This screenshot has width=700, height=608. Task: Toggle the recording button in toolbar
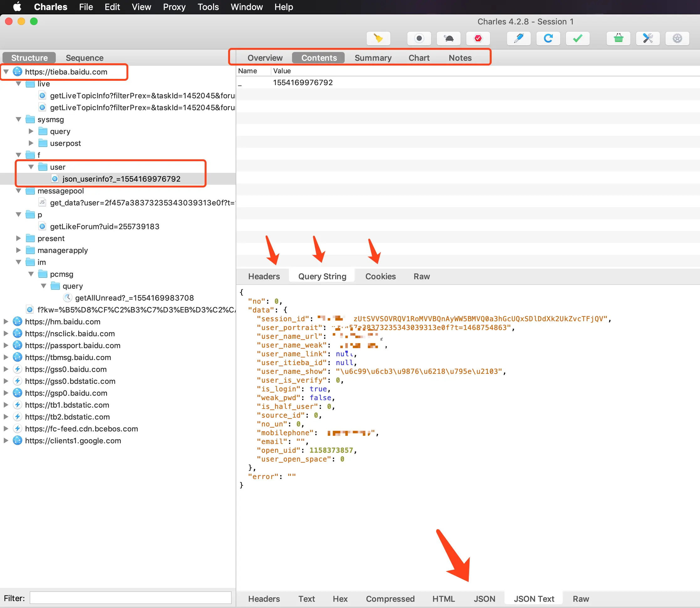click(419, 38)
